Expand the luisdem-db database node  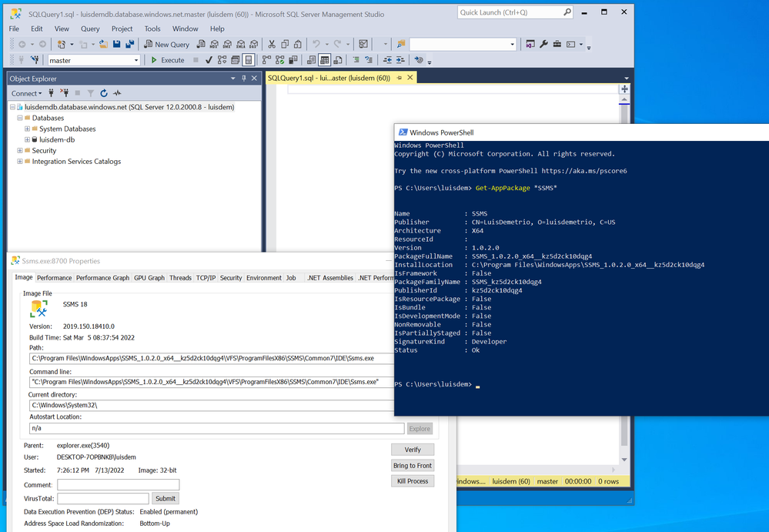(28, 140)
